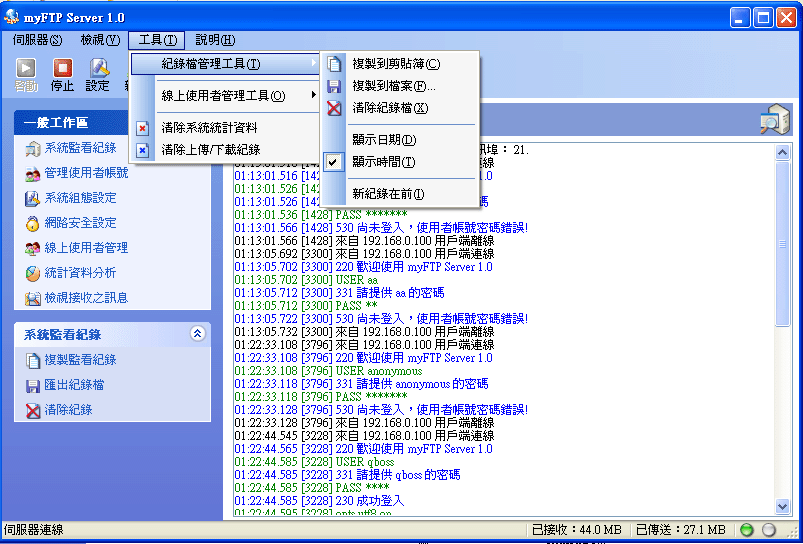Click log line 'USER qboss'
Image resolution: width=803 pixels, height=544 pixels.
(x=314, y=462)
